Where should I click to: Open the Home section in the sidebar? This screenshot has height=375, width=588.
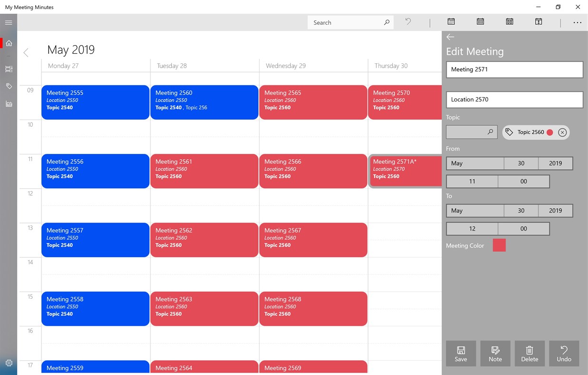[9, 43]
